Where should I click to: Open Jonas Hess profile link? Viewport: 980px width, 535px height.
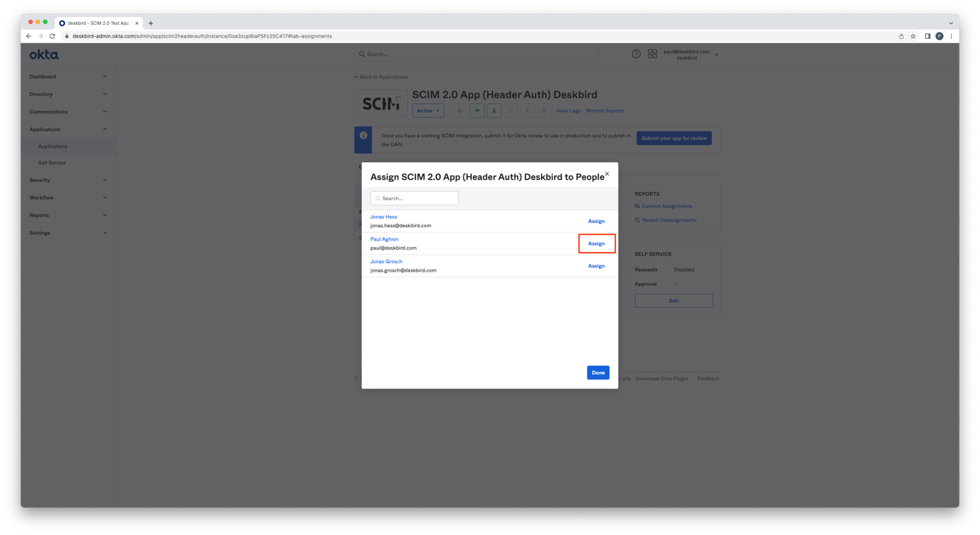[x=383, y=217]
